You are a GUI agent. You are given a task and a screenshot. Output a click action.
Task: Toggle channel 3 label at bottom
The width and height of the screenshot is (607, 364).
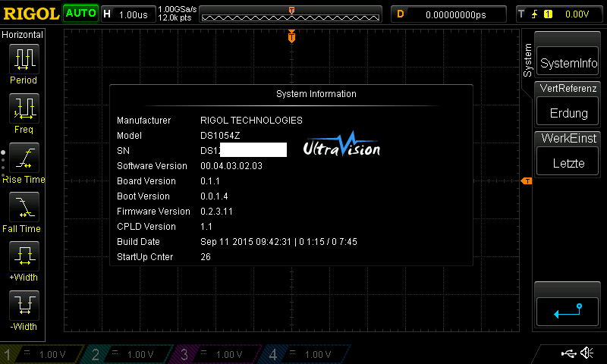tap(184, 354)
